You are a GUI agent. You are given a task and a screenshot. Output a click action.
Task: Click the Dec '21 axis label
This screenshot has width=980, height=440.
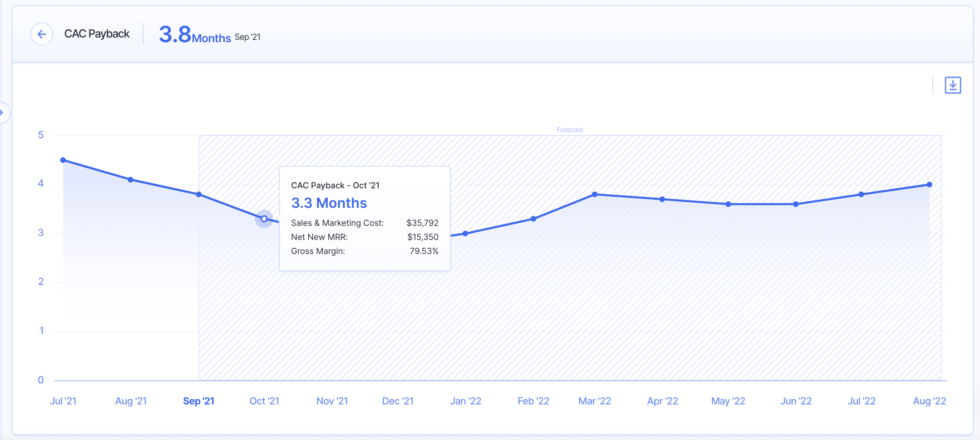398,401
